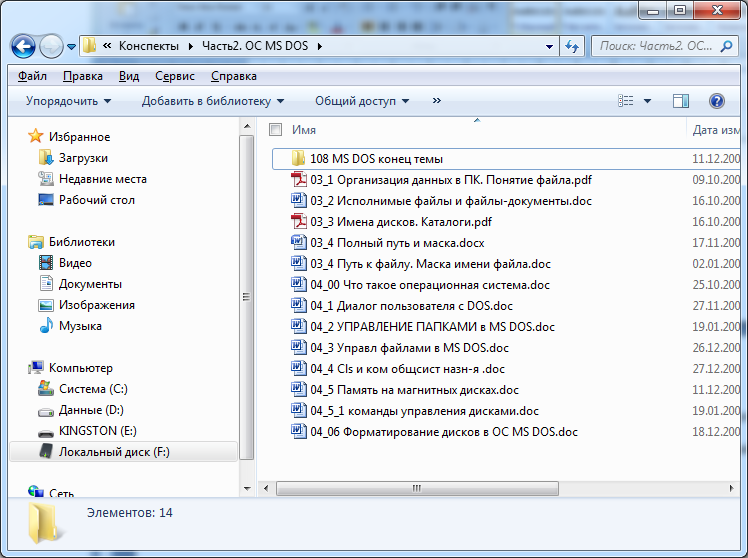Click Word icon of 04_3 Управл файлами
The width and height of the screenshot is (748, 558).
tap(299, 347)
